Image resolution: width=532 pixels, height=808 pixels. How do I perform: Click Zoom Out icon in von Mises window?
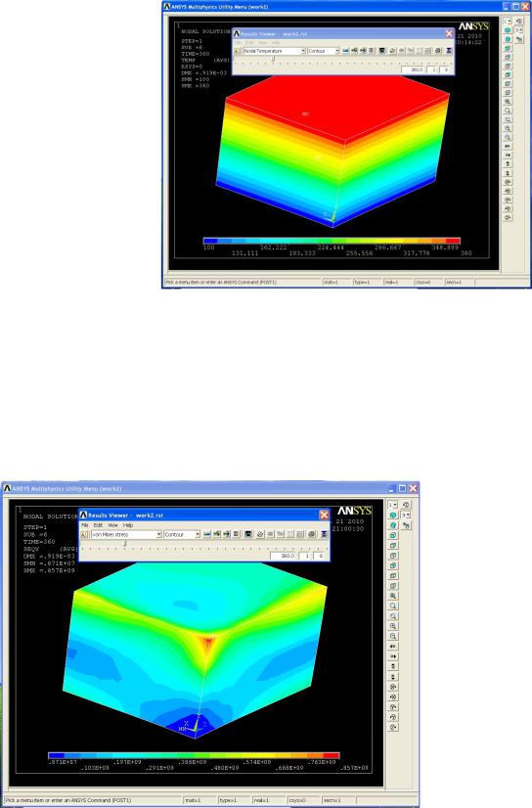click(x=393, y=636)
